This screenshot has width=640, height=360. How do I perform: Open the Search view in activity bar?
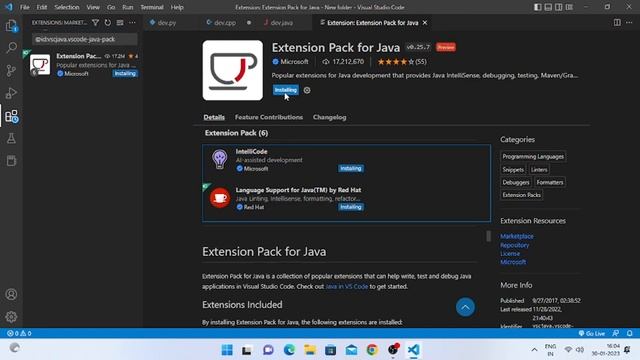coord(11,48)
